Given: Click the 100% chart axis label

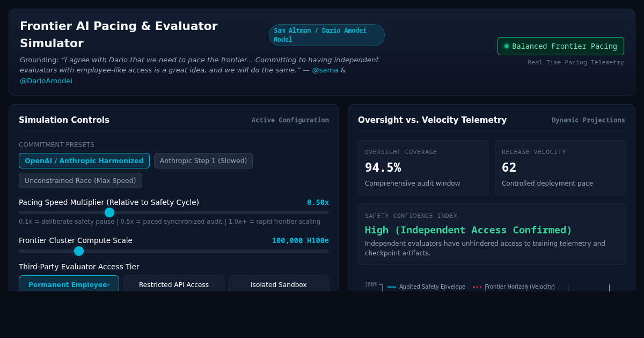Looking at the screenshot, I should tap(371, 284).
